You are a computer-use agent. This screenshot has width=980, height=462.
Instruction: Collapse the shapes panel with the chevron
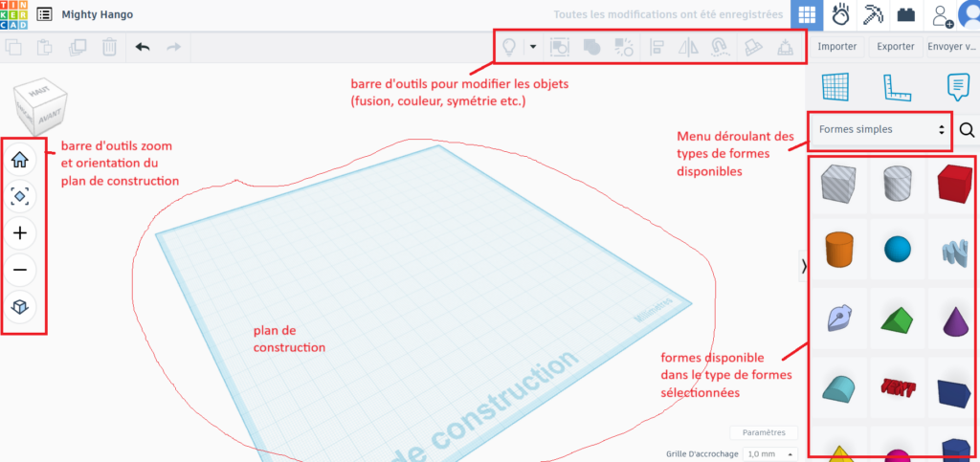point(803,267)
